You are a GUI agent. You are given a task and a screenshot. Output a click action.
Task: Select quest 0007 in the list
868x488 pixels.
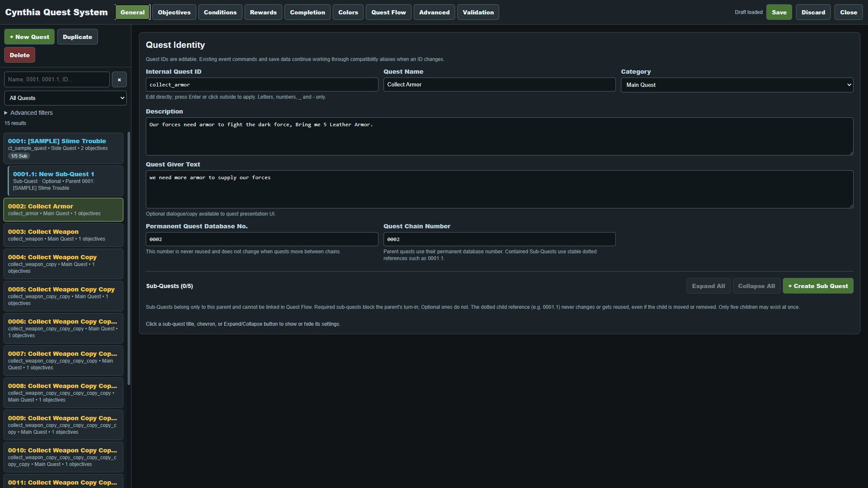coord(63,360)
